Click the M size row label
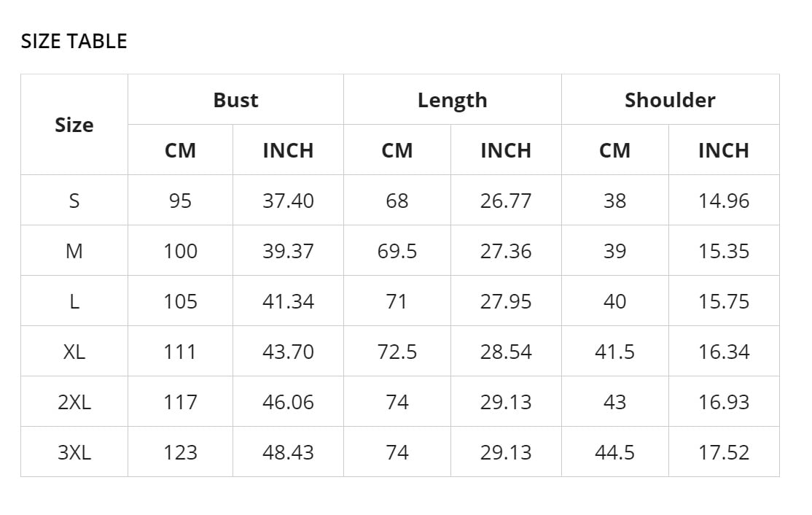 tap(74, 250)
